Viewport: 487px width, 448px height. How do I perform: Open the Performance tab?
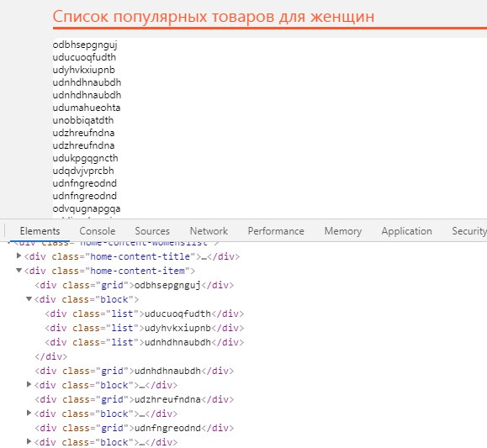click(x=276, y=231)
